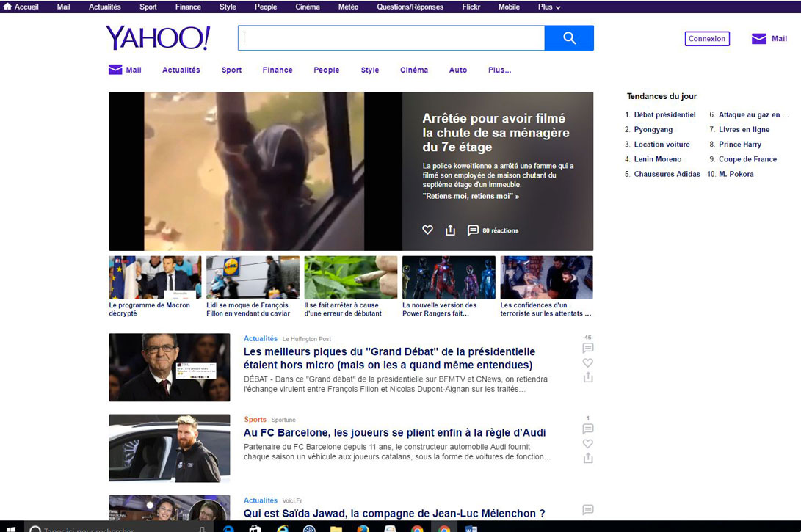Viewport: 801px width, 532px height.
Task: Click the envelope icon beside Mail in navigation row
Action: click(x=115, y=70)
